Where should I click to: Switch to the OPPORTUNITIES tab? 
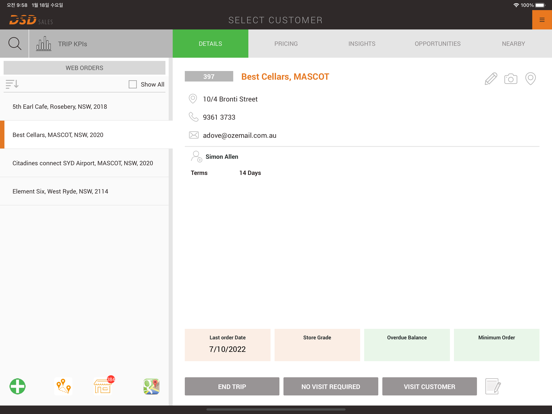point(437,44)
